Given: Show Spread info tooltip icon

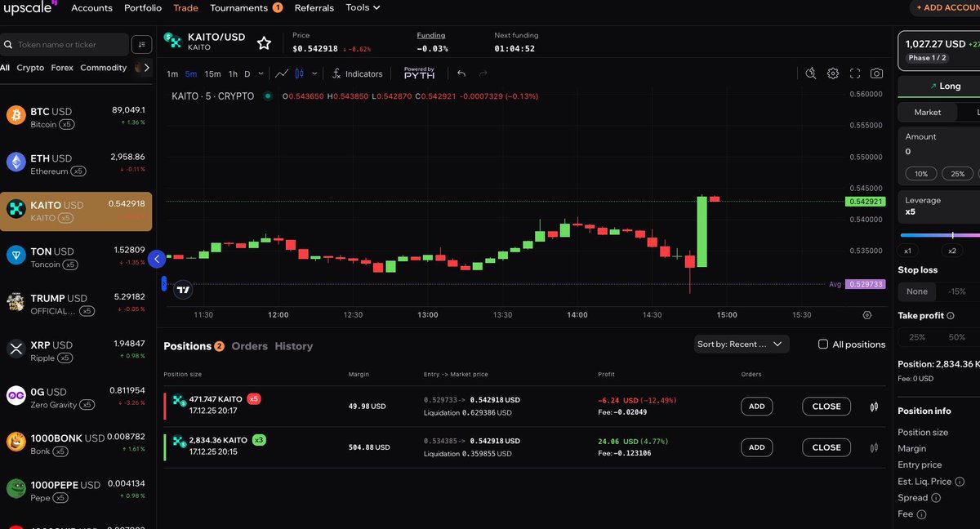Looking at the screenshot, I should (x=936, y=498).
